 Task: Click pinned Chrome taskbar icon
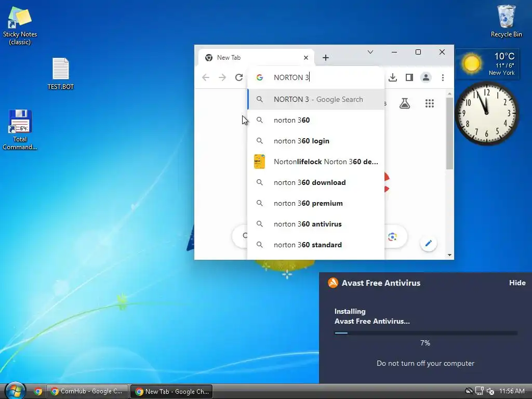(x=38, y=391)
